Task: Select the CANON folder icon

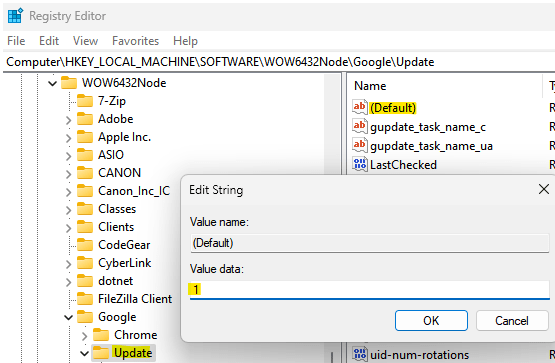Action: point(85,173)
